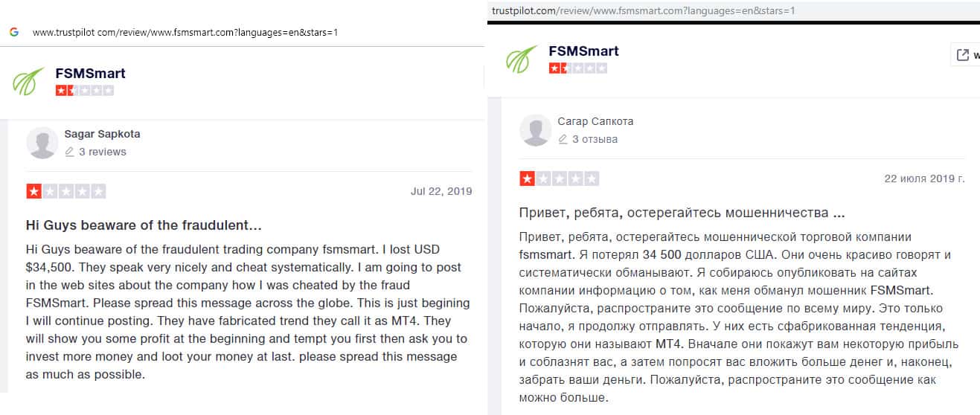This screenshot has height=415, width=980.
Task: Click the external link icon at the top right
Action: 962,55
